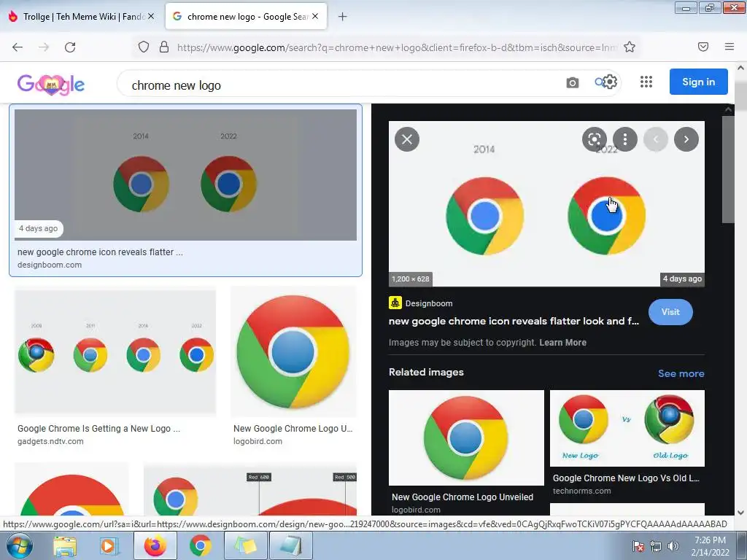The width and height of the screenshot is (747, 560).
Task: Click the page scroll up arrow
Action: [741, 68]
